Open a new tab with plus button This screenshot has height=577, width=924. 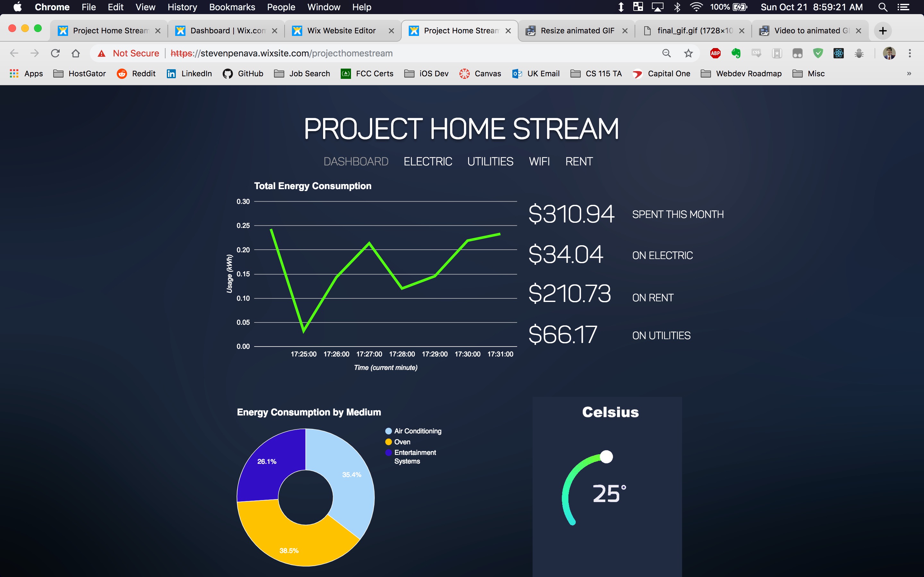(882, 30)
